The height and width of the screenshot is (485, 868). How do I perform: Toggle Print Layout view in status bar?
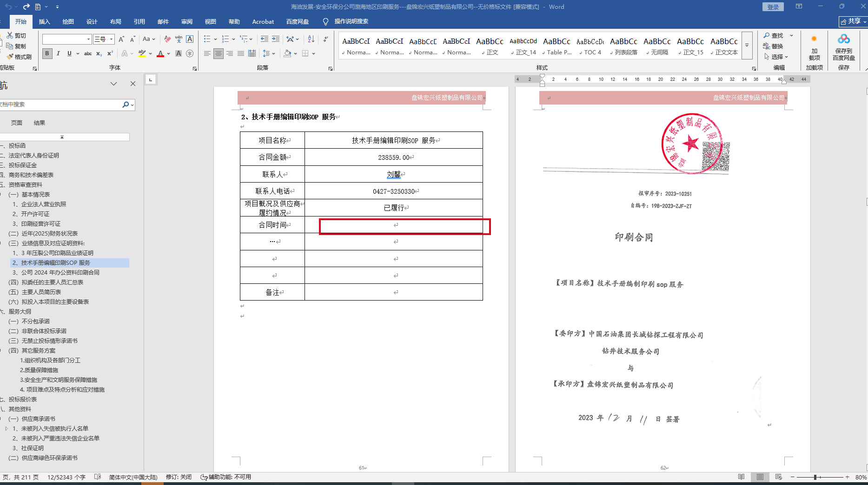(x=760, y=477)
